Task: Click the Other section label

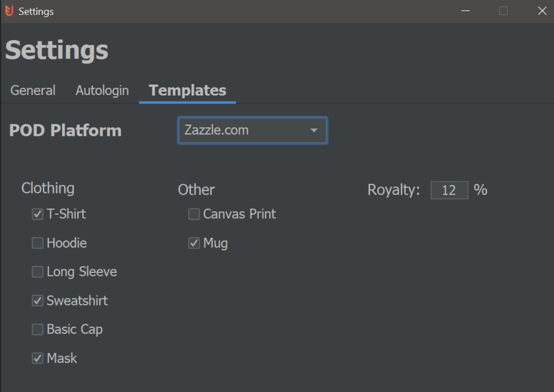Action: click(196, 190)
